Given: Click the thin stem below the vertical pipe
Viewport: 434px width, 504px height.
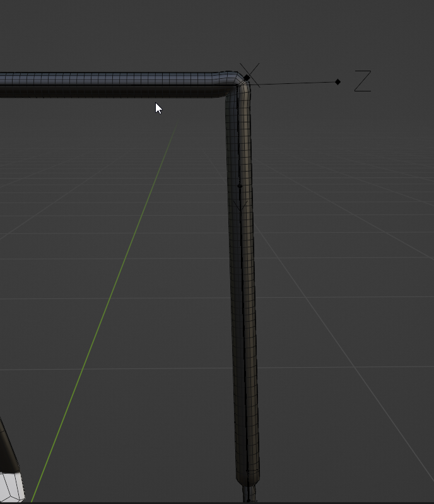Looking at the screenshot, I should [x=249, y=495].
